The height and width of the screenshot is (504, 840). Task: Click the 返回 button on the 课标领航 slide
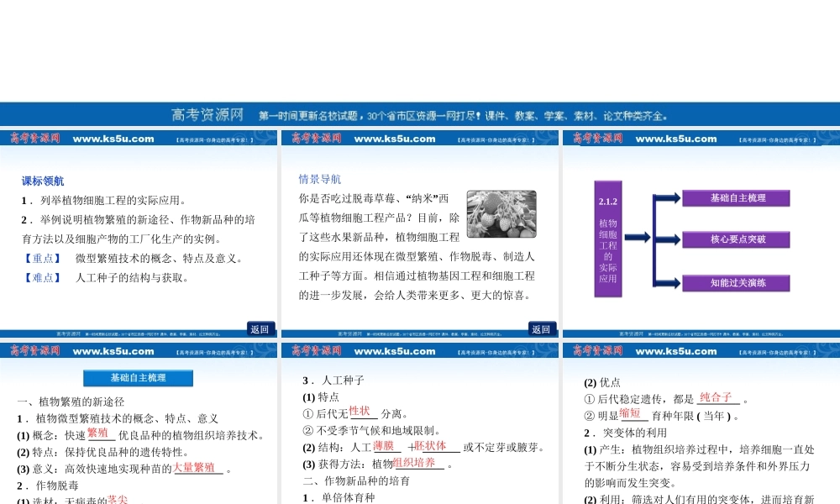point(260,328)
